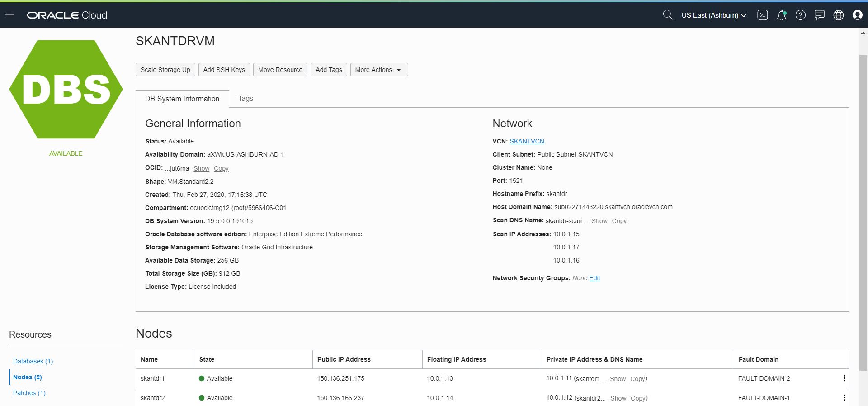Click the Fault Domain column header

759,359
